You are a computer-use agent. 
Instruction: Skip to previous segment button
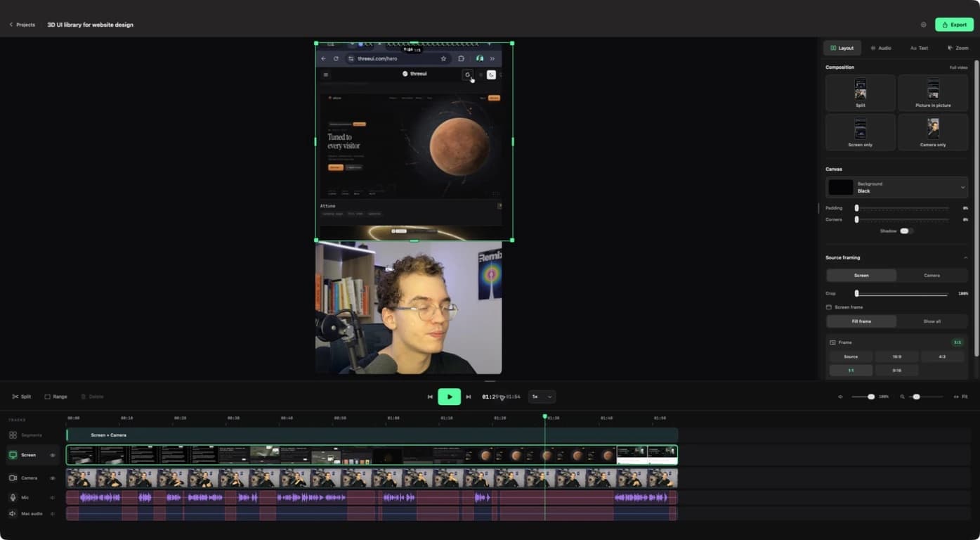[x=430, y=397]
